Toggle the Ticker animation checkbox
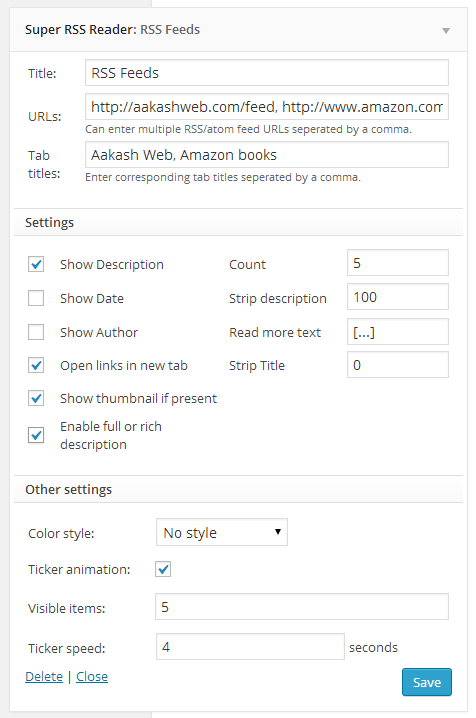This screenshot has width=476, height=718. tap(163, 569)
